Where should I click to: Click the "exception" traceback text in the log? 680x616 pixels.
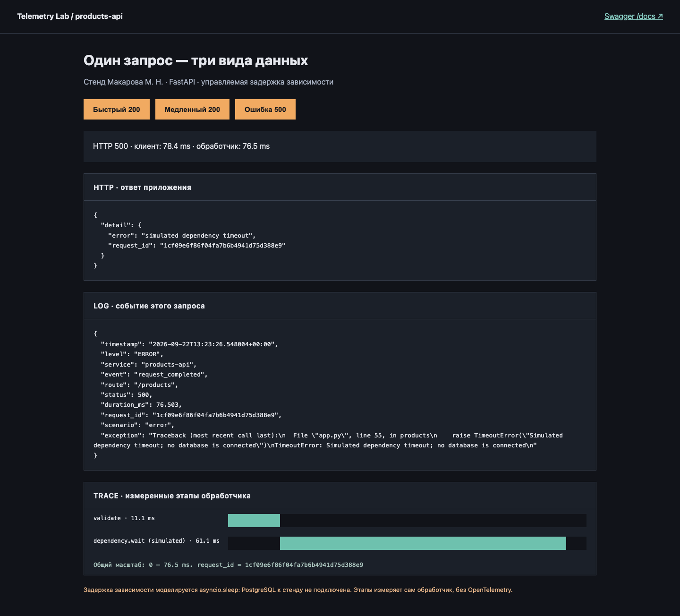coord(328,440)
